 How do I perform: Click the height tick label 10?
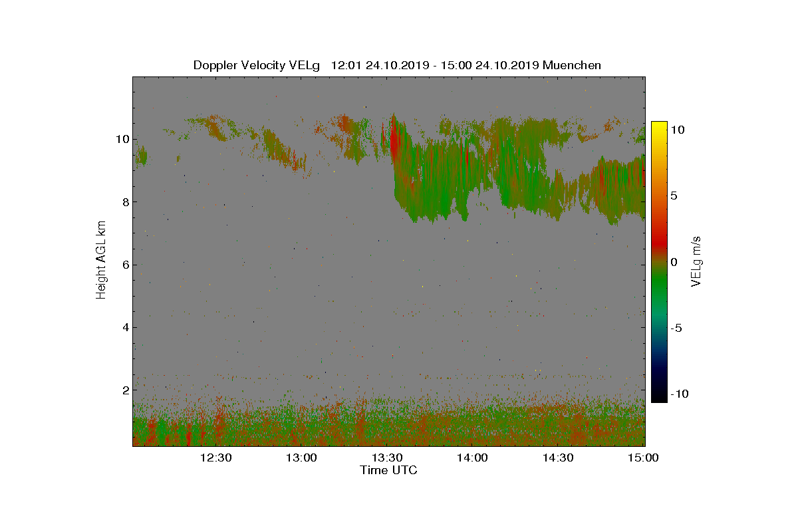[x=122, y=139]
